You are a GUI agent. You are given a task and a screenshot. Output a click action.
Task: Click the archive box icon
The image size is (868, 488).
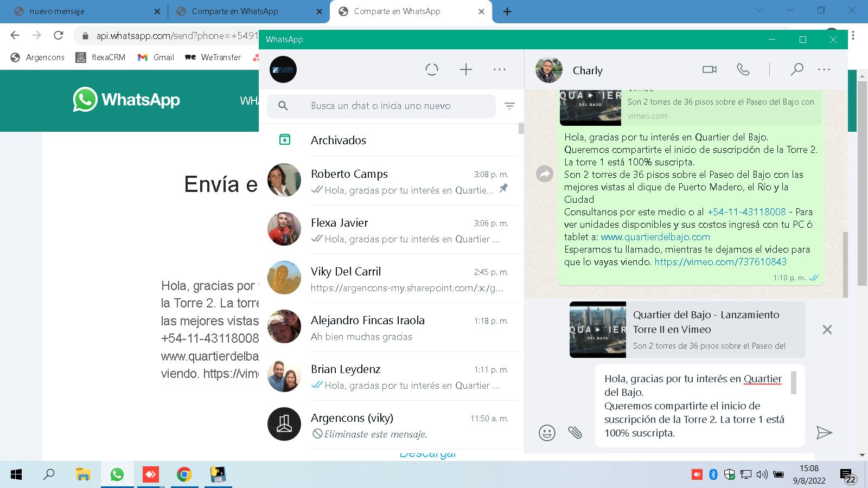coord(284,140)
